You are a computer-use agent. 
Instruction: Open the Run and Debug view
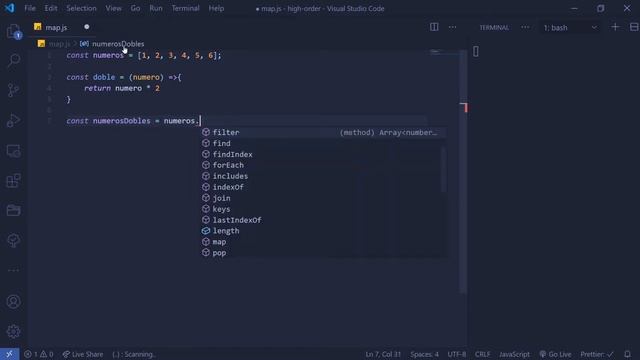click(13, 120)
